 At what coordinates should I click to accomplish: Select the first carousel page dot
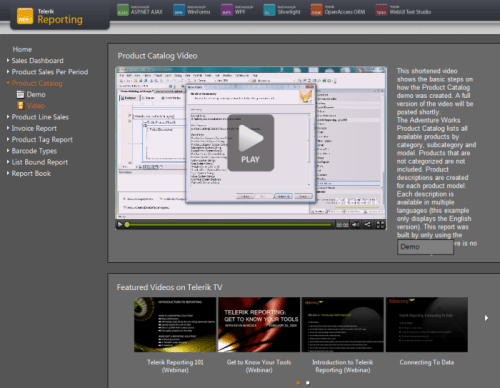(298, 383)
